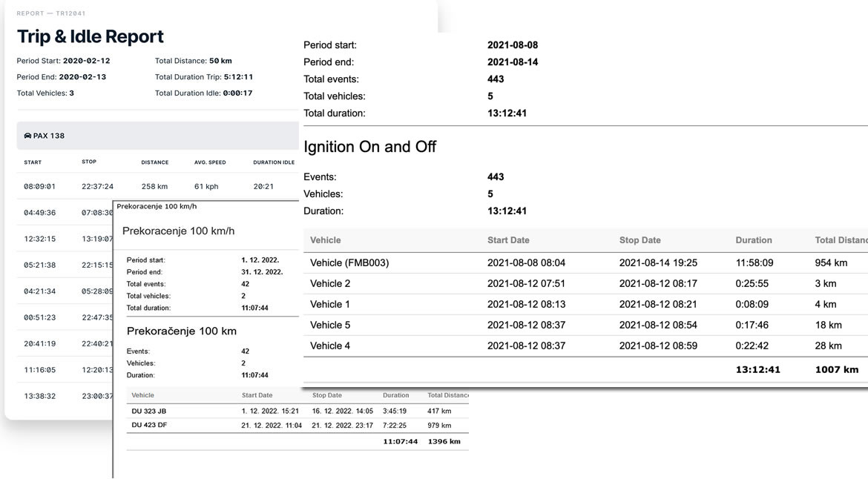The image size is (868, 479).
Task: Select the Vehicle 4 row
Action: pos(585,346)
